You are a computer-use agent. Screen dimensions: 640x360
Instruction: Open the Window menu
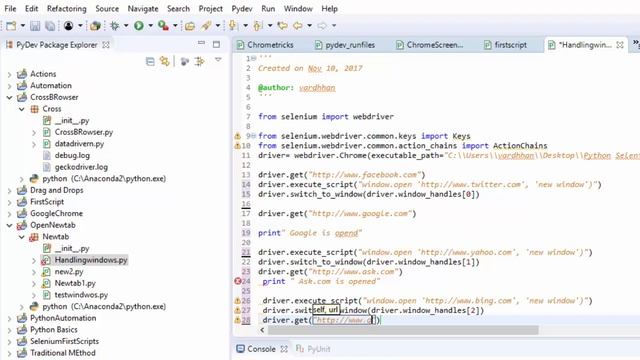pyautogui.click(x=298, y=9)
